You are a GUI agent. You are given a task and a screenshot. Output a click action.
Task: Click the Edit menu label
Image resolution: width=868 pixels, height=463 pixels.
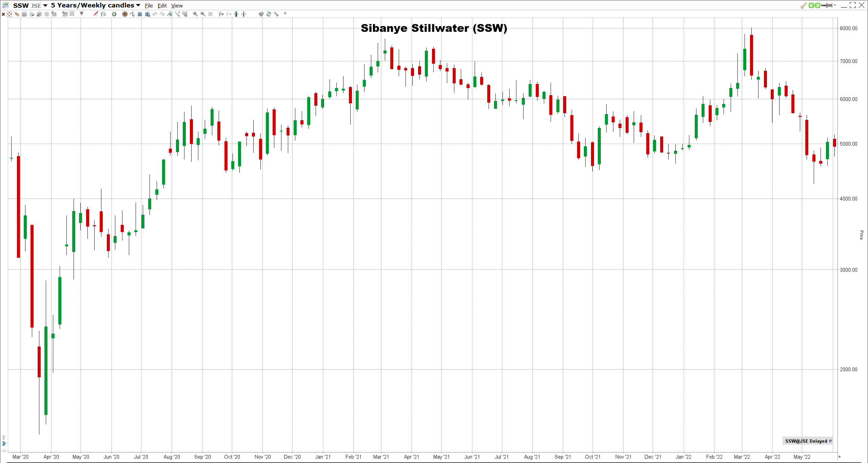(162, 6)
